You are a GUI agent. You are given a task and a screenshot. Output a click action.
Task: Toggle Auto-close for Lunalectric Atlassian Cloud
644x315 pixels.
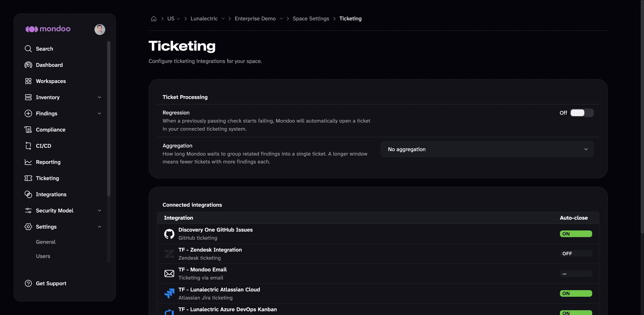tap(576, 293)
